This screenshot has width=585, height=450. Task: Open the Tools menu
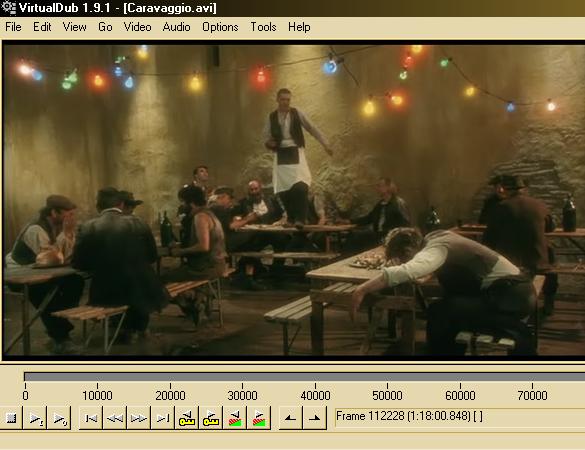263,27
